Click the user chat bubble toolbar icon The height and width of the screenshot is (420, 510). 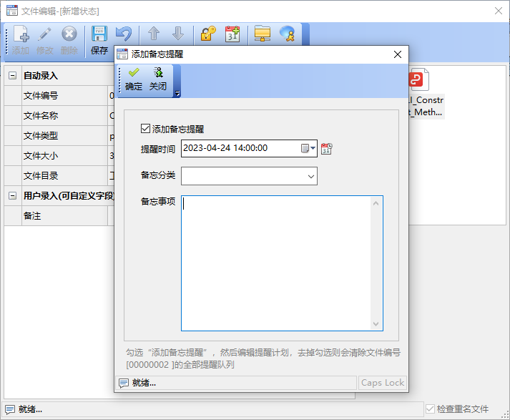tap(287, 34)
